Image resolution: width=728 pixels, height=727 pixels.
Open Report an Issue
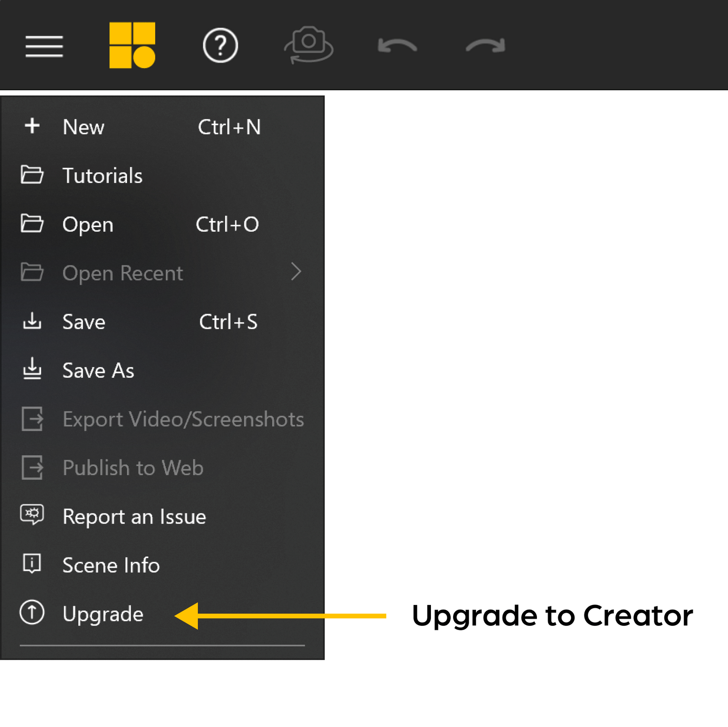[134, 516]
